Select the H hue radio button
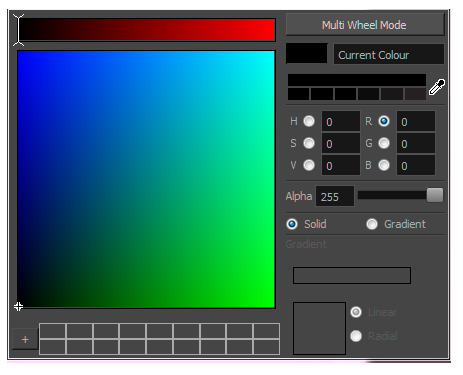The image size is (463, 375). [x=309, y=121]
